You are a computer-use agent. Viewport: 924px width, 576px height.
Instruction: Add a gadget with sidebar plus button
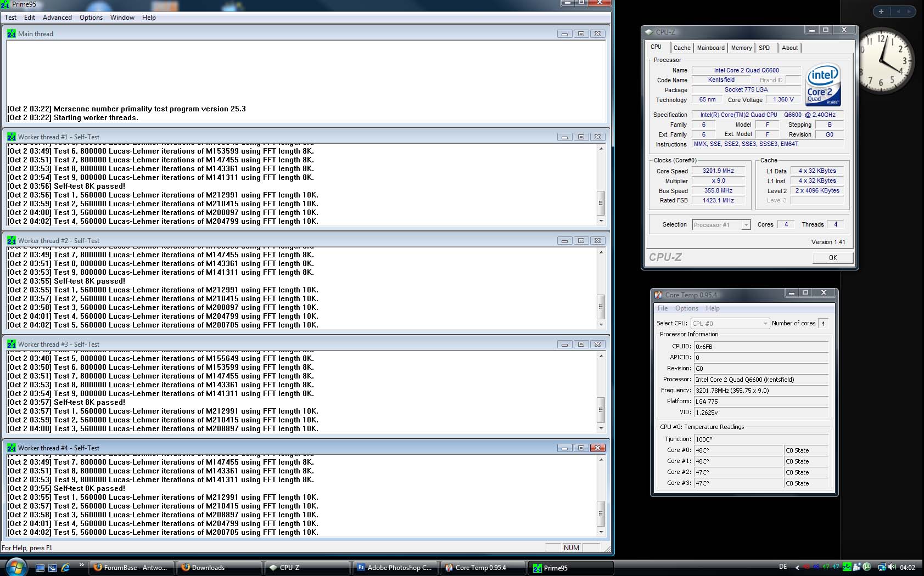[881, 12]
